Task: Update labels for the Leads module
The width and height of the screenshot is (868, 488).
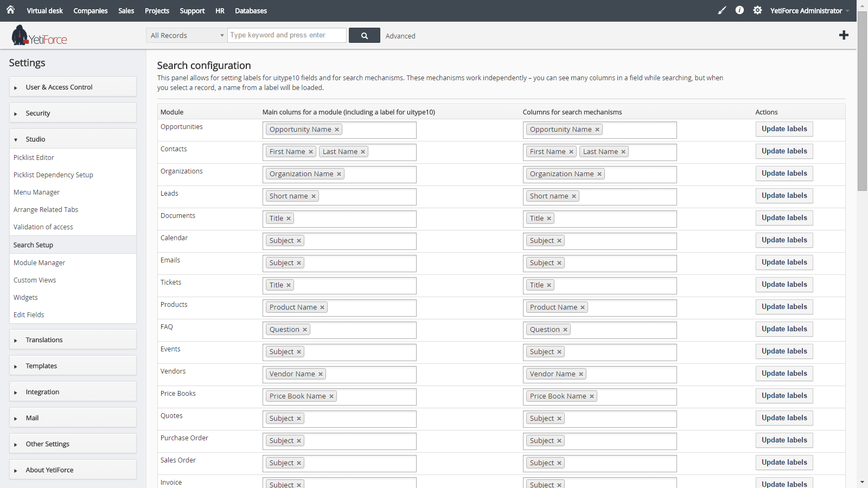Action: pyautogui.click(x=784, y=196)
